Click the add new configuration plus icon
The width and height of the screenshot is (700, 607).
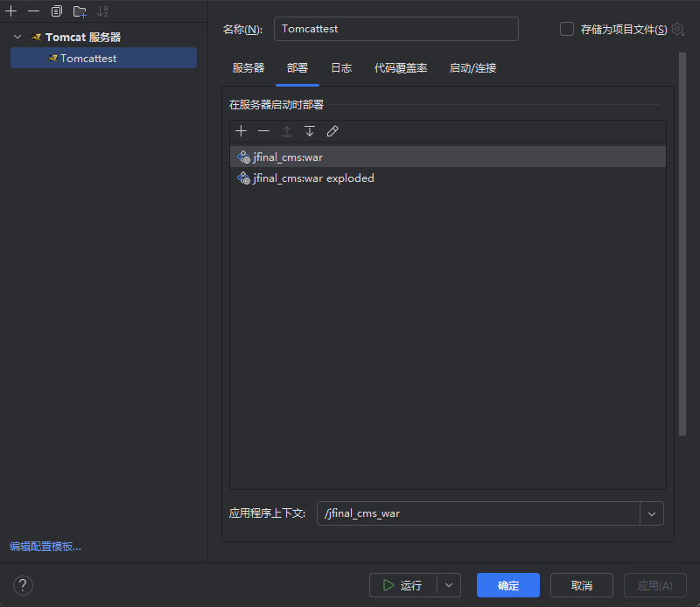[11, 11]
